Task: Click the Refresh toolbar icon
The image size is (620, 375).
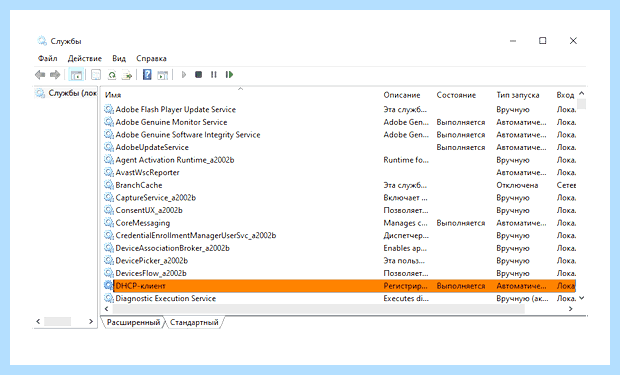Action: [112, 74]
